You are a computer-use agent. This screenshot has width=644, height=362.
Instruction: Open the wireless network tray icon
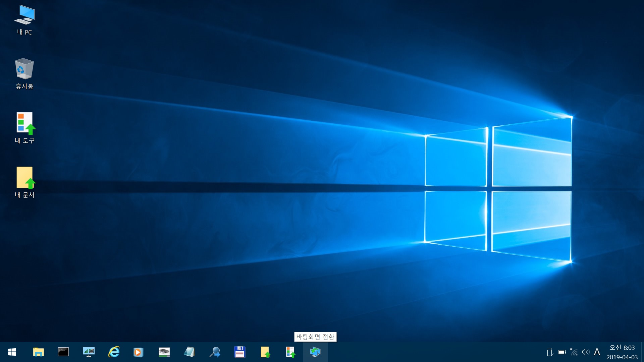[574, 352]
